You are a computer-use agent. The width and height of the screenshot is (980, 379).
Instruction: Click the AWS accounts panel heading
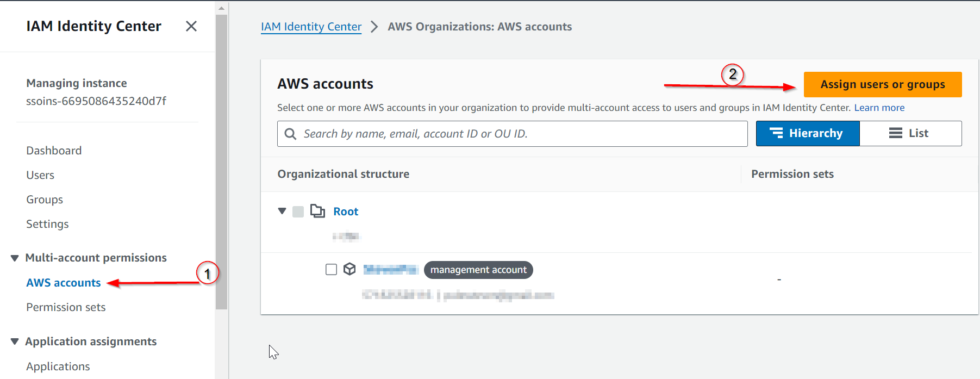point(325,84)
